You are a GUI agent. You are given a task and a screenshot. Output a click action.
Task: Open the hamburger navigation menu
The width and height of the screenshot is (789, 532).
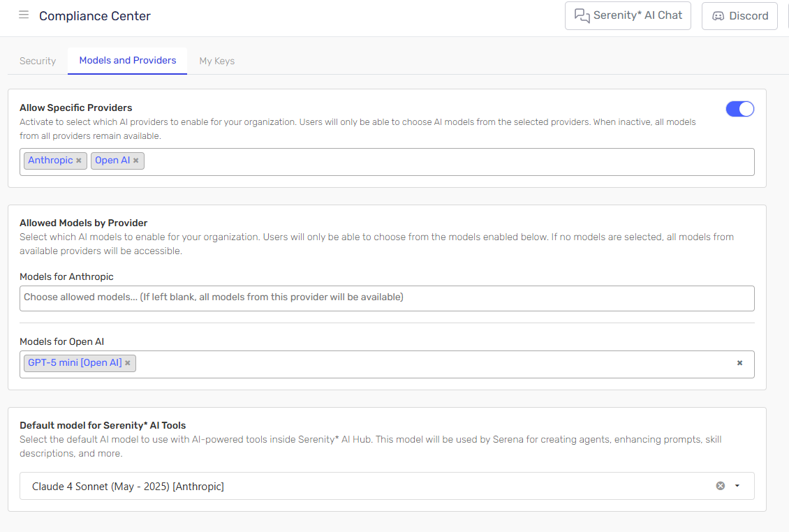point(24,15)
